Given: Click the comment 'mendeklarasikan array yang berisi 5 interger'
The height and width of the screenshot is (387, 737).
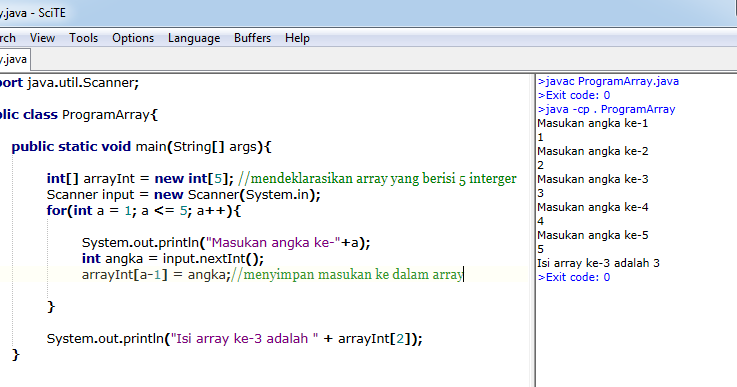Looking at the screenshot, I should tap(377, 179).
